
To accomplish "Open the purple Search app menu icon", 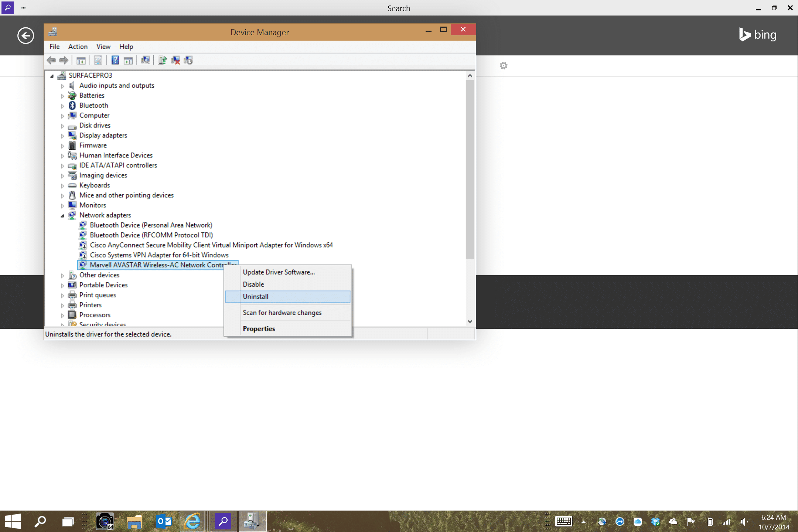I will click(x=7, y=7).
